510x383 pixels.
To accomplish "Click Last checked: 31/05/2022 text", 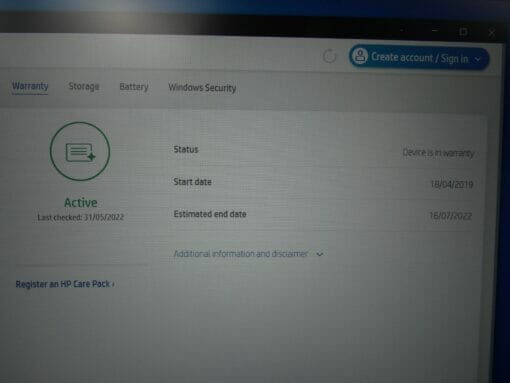I will (80, 217).
